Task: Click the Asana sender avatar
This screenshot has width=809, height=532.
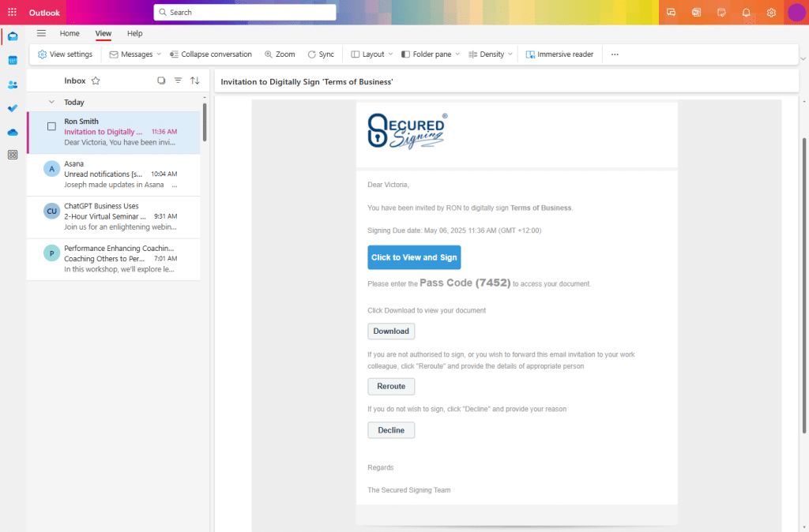Action: click(51, 169)
